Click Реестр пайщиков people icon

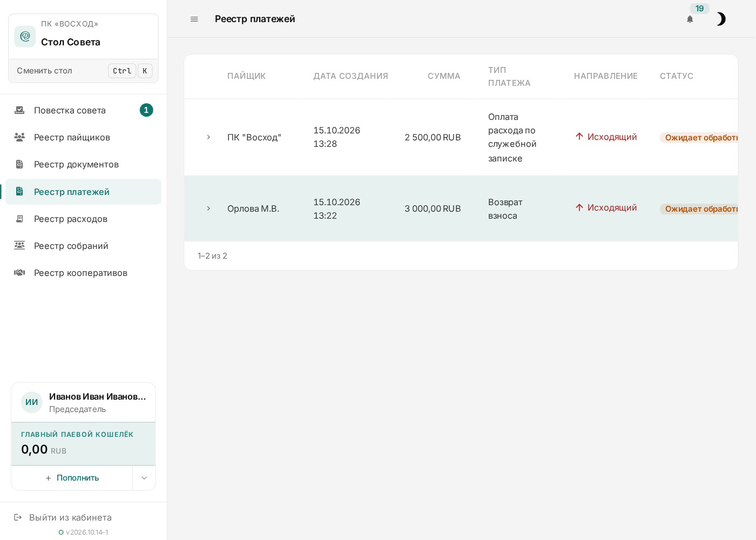pos(19,137)
